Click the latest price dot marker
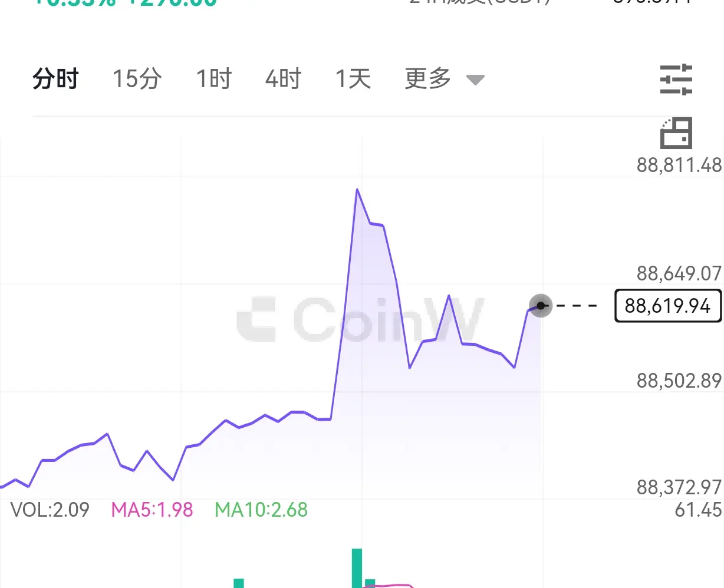 (541, 306)
